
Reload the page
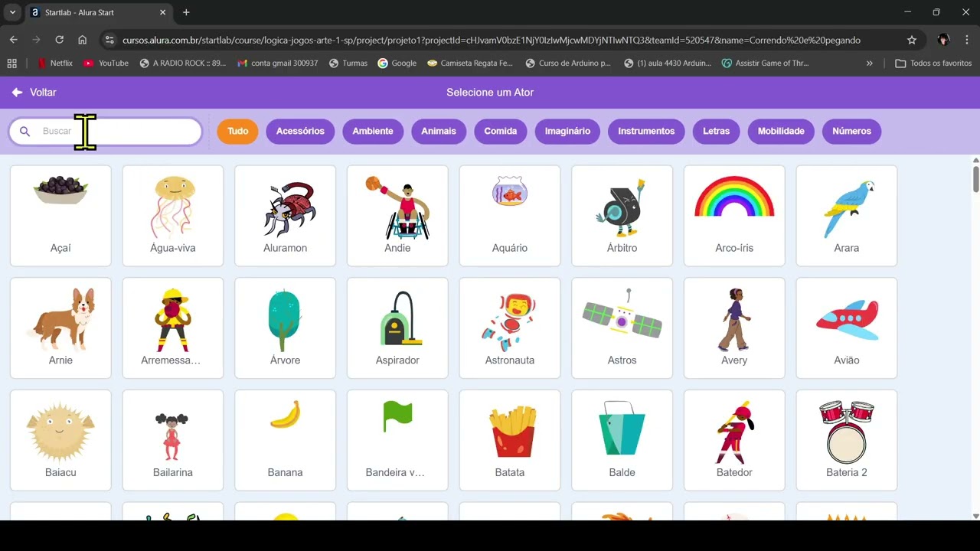(59, 40)
